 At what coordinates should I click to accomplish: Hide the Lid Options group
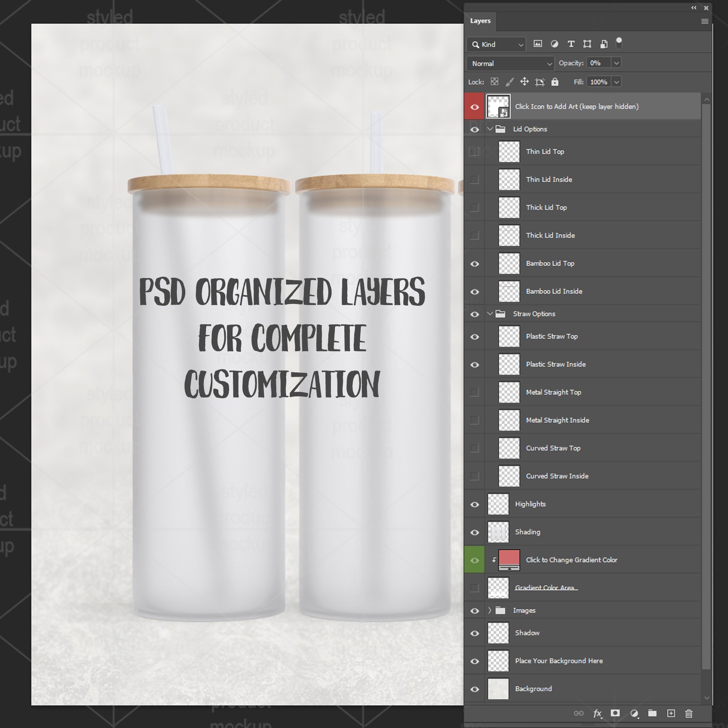coord(475,129)
